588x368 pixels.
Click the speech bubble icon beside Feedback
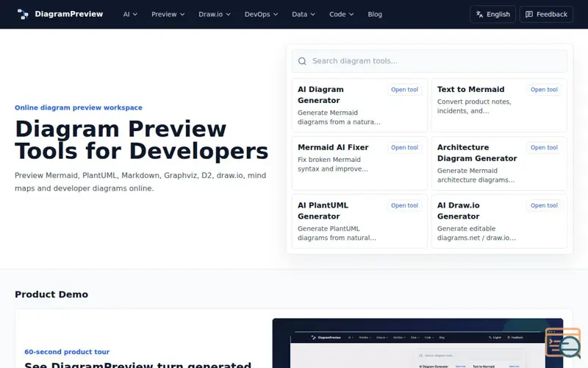coord(529,14)
